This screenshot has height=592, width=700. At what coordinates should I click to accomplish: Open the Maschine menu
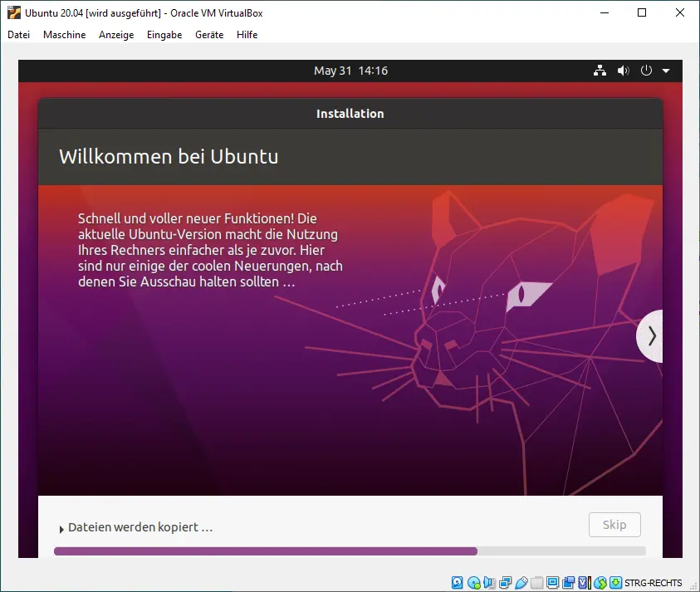[x=64, y=35]
